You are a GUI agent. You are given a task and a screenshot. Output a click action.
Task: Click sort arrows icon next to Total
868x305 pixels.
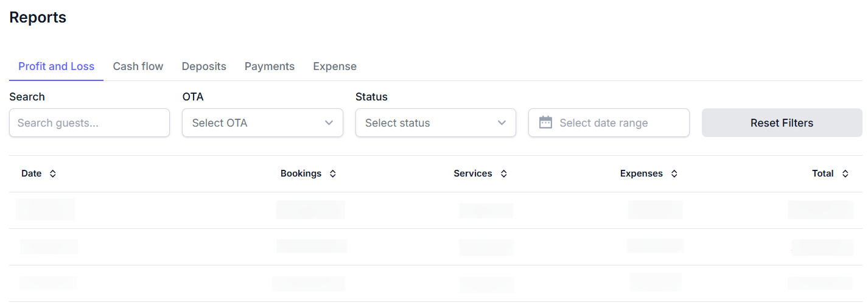coord(845,174)
